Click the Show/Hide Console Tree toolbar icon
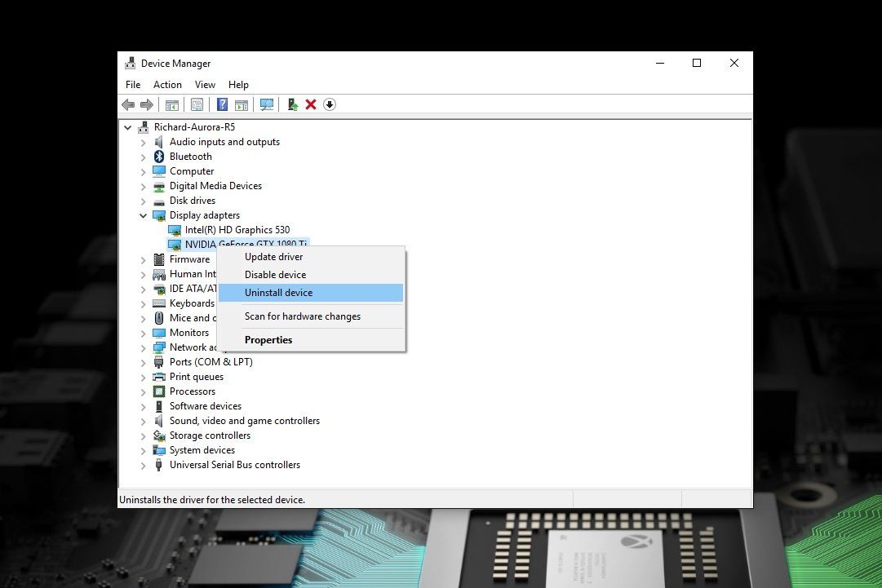Viewport: 882px width, 588px height. coord(172,104)
